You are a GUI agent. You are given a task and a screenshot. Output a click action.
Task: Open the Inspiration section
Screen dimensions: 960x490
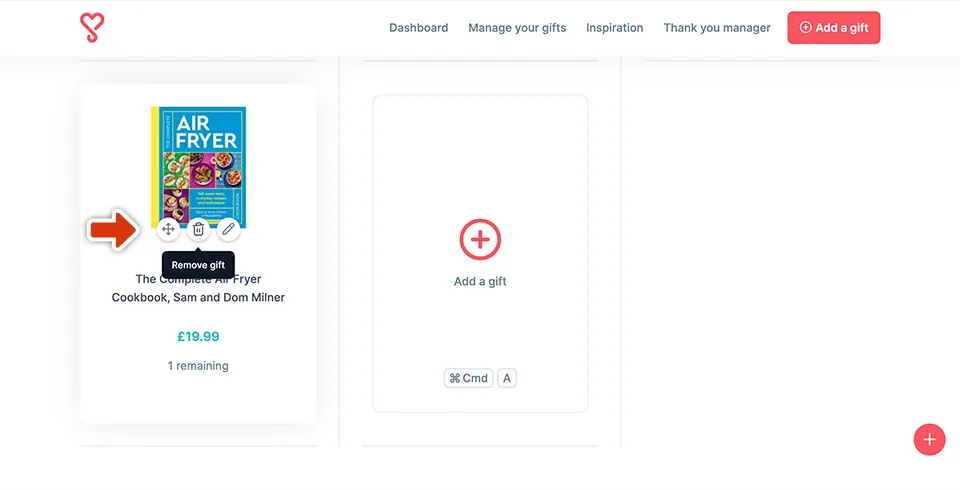coord(614,28)
